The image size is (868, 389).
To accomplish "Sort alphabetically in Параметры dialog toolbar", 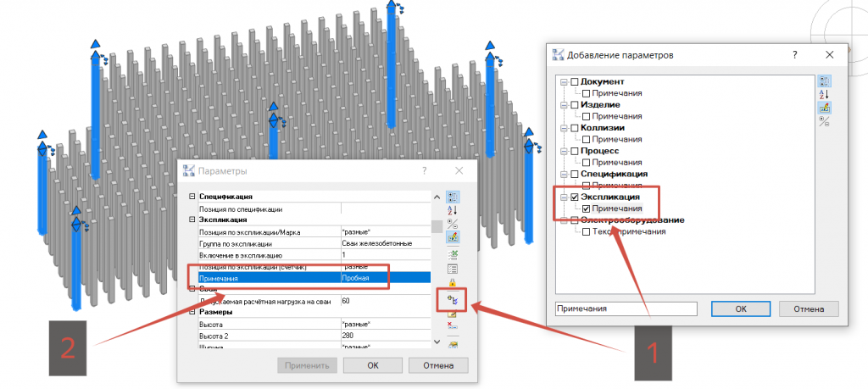I will click(x=453, y=211).
